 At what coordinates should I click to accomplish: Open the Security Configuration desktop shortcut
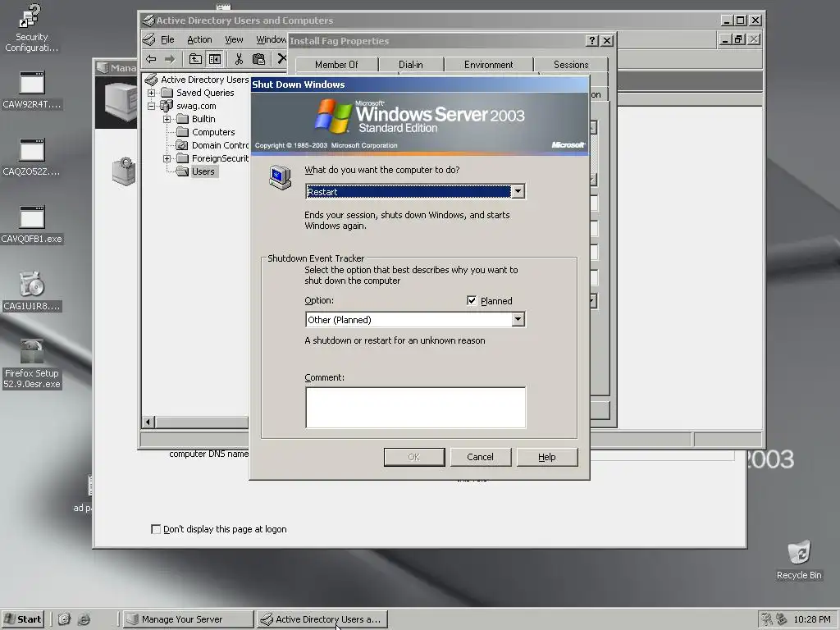coord(30,28)
